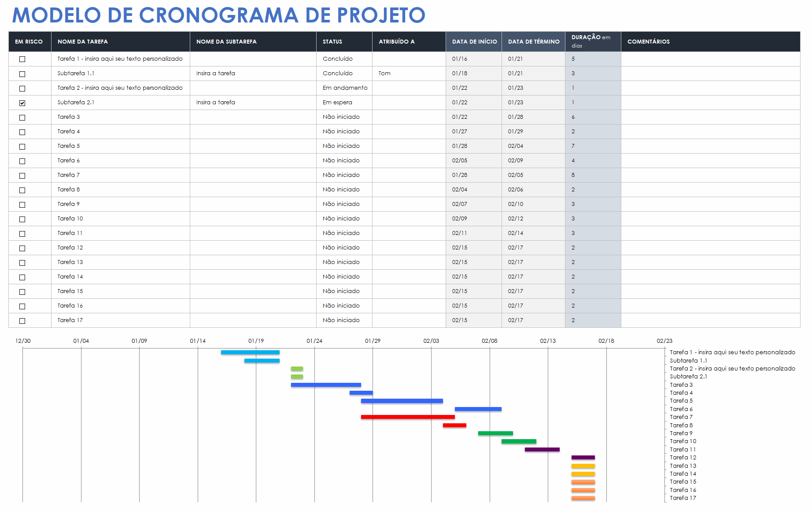This screenshot has width=812, height=510.
Task: Select the NOME DA TAREFA column header
Action: coord(121,41)
